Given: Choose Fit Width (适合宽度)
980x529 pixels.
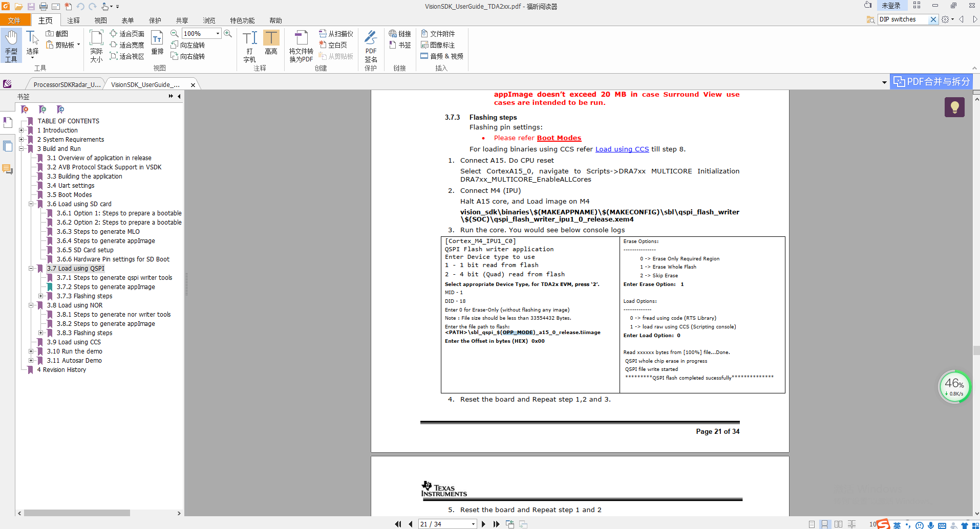Looking at the screenshot, I should pyautogui.click(x=127, y=45).
